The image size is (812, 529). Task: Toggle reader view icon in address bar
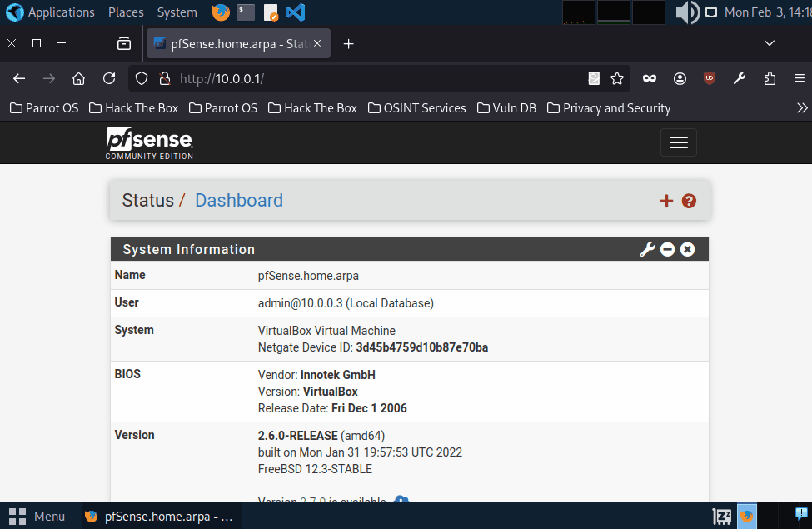594,79
